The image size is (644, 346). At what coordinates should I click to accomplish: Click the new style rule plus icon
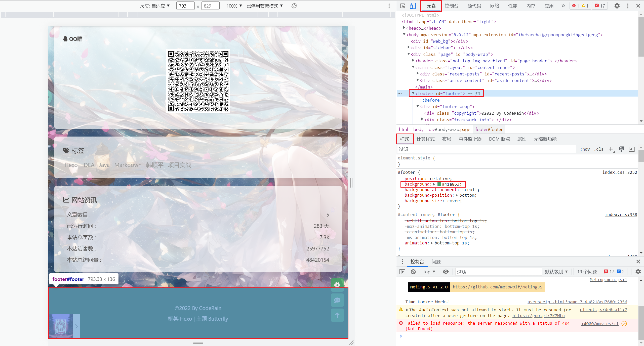point(611,149)
